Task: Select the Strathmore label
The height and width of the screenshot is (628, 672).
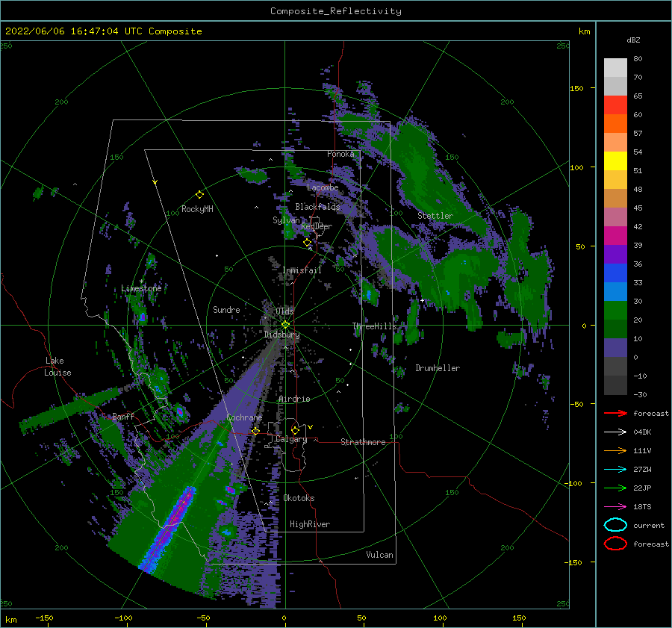Action: (x=363, y=442)
